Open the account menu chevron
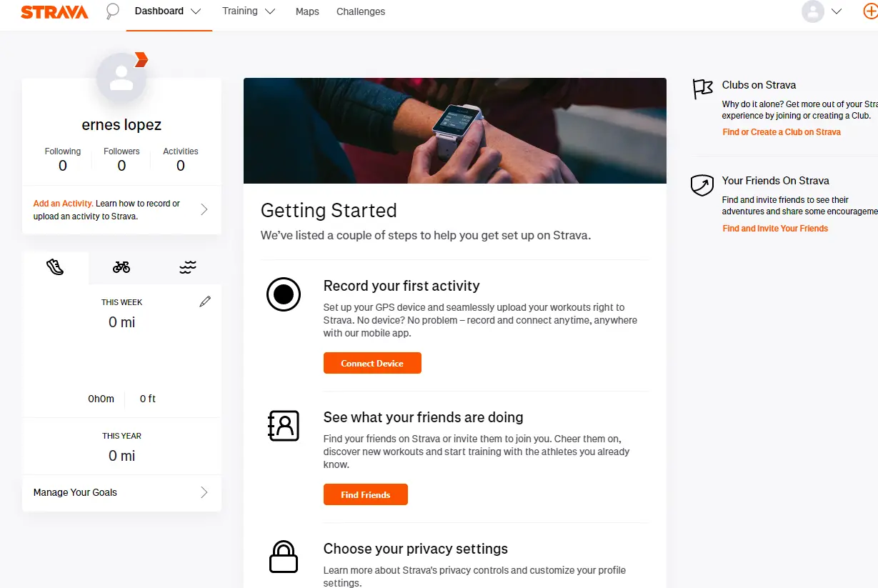Viewport: 878px width, 588px height. tap(837, 11)
